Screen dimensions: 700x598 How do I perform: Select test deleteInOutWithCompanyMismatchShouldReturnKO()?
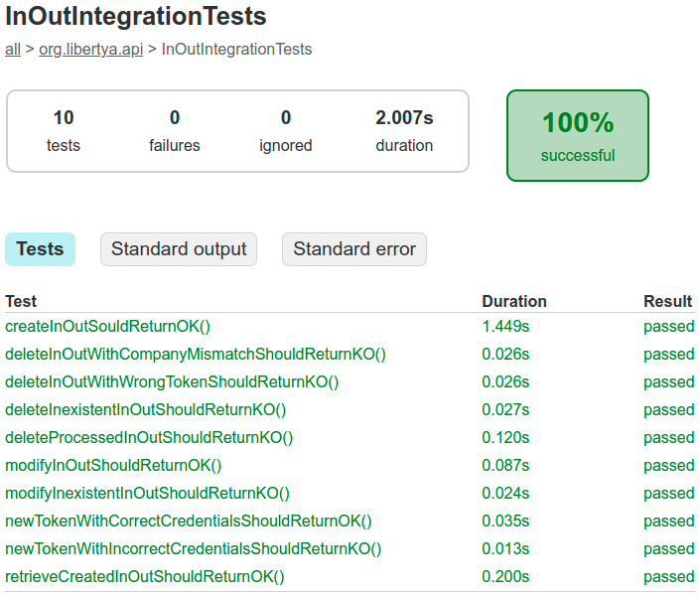coord(196,355)
